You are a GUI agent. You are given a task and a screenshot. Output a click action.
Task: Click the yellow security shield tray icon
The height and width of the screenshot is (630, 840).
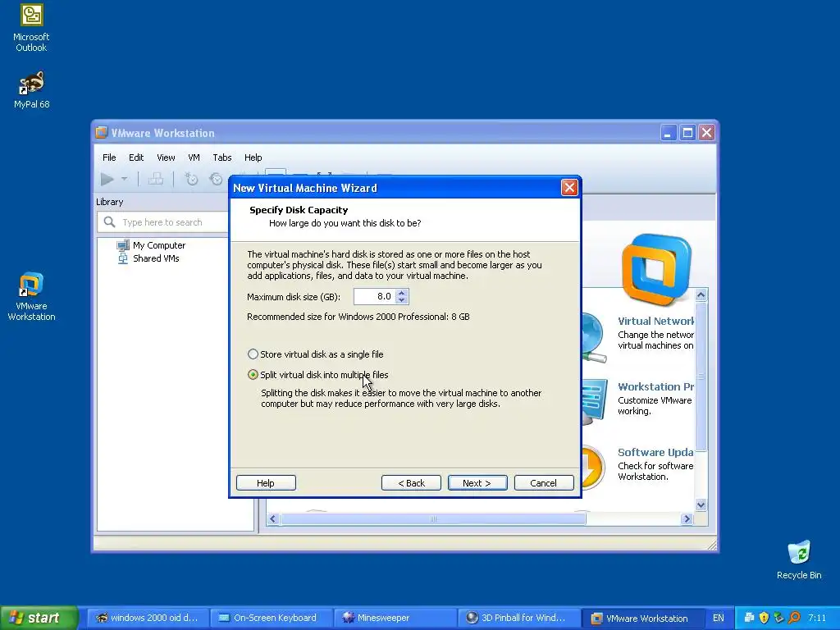coord(764,618)
